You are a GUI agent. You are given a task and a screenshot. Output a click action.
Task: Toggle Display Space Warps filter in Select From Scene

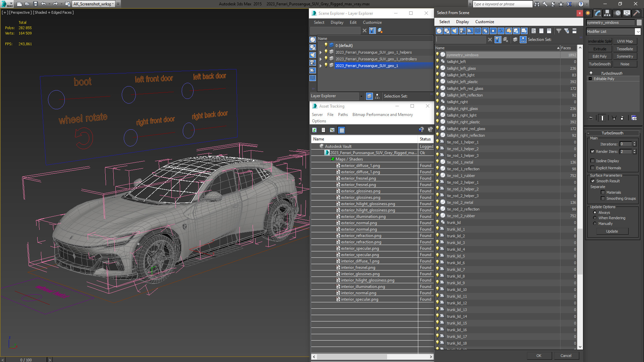pyautogui.click(x=478, y=31)
